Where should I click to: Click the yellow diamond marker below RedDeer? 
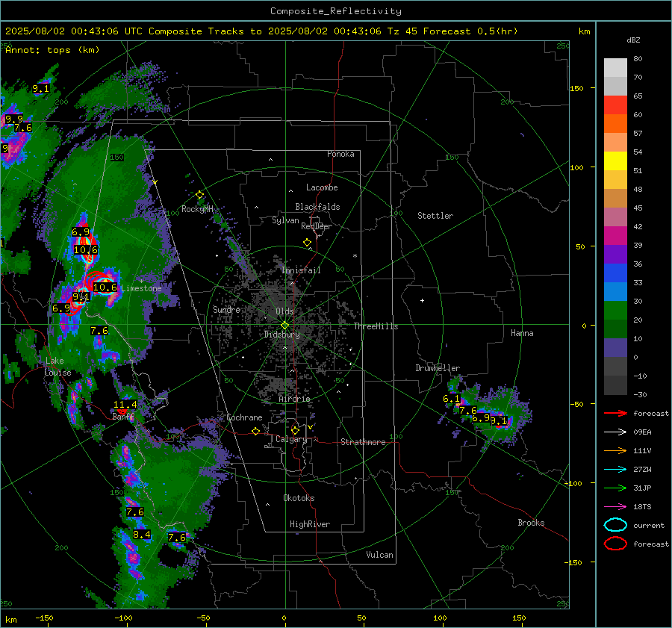tap(307, 243)
